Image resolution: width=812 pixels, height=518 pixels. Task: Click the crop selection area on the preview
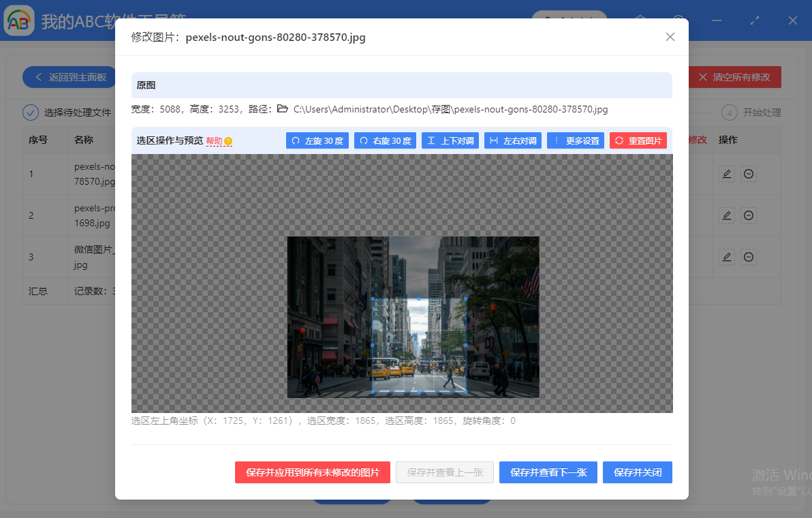click(x=420, y=344)
